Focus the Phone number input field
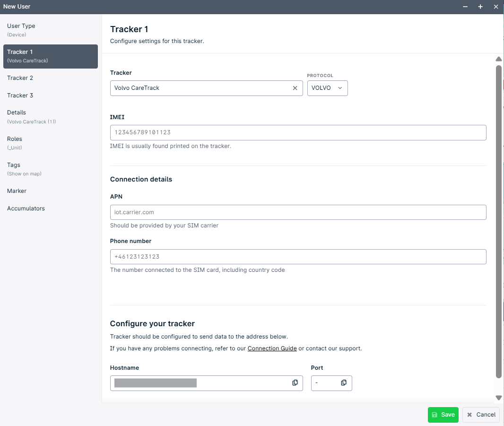 (298, 257)
